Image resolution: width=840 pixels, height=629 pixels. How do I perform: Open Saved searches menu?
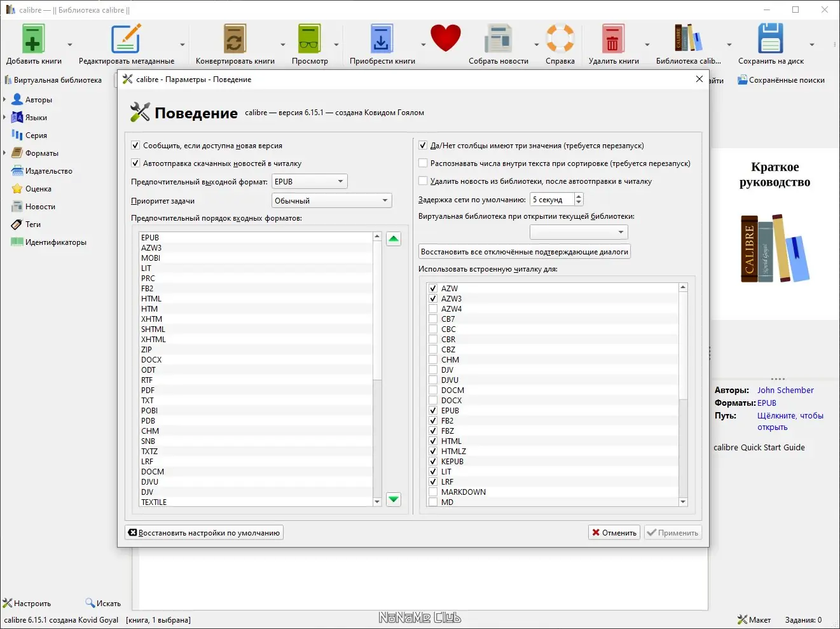781,80
